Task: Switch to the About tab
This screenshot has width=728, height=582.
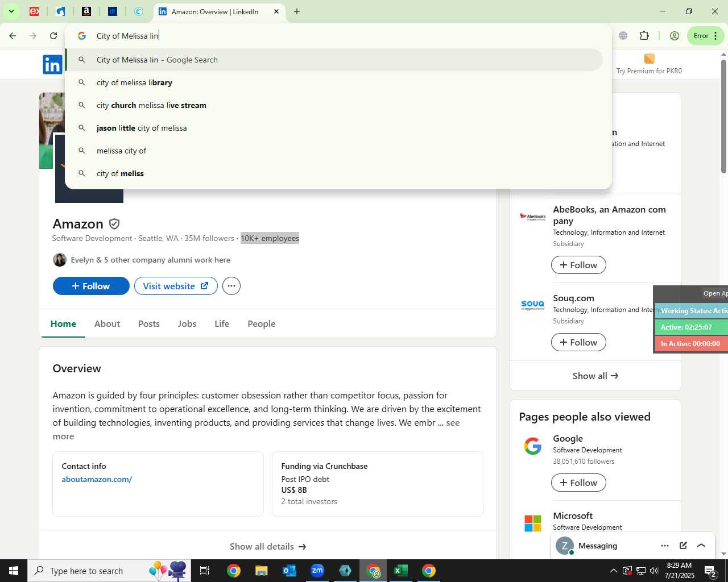Action: coord(107,323)
